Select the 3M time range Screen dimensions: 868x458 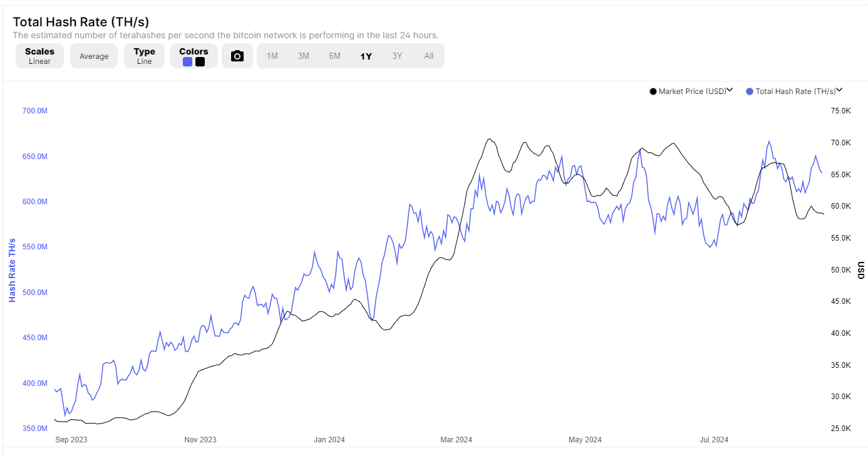click(304, 56)
